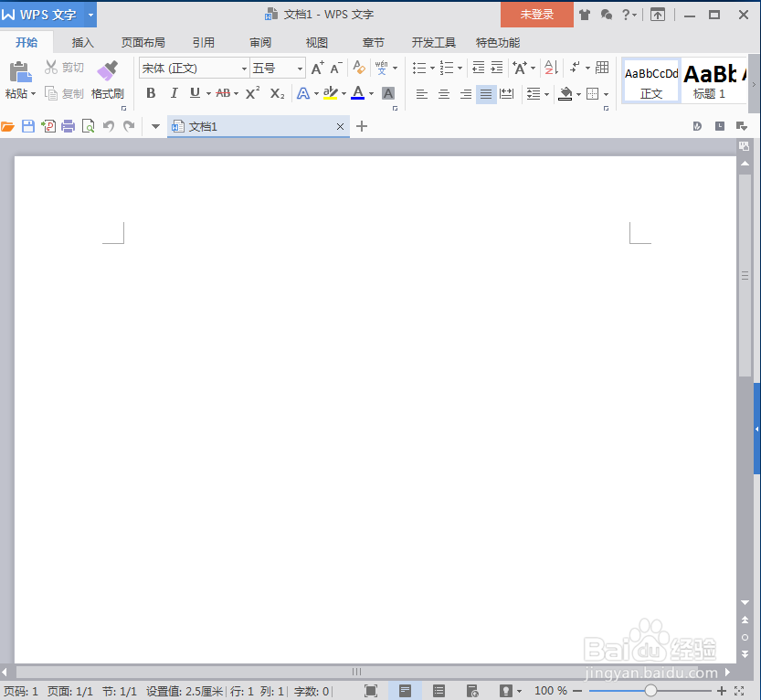This screenshot has width=761, height=700.
Task: Click the Cut scissors icon
Action: pyautogui.click(x=51, y=67)
